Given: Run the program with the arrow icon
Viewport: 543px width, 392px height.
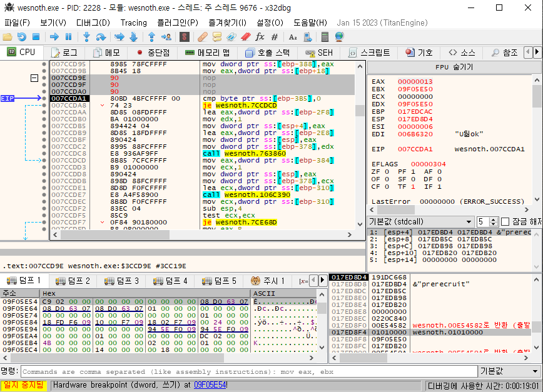Looking at the screenshot, I should click(x=54, y=37).
